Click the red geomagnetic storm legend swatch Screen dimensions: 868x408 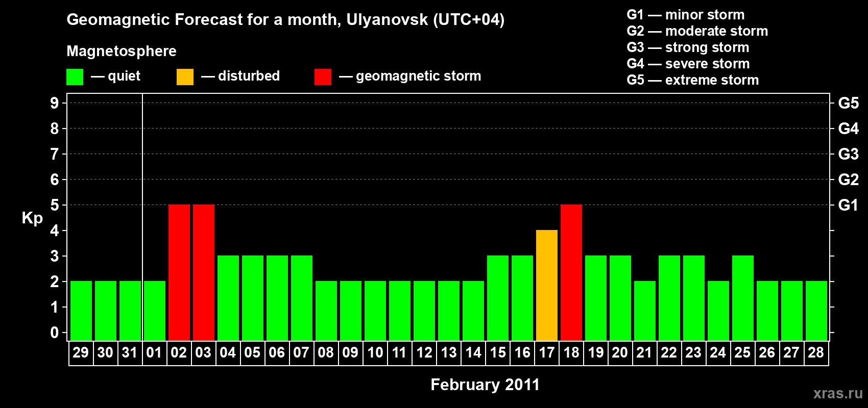click(323, 77)
